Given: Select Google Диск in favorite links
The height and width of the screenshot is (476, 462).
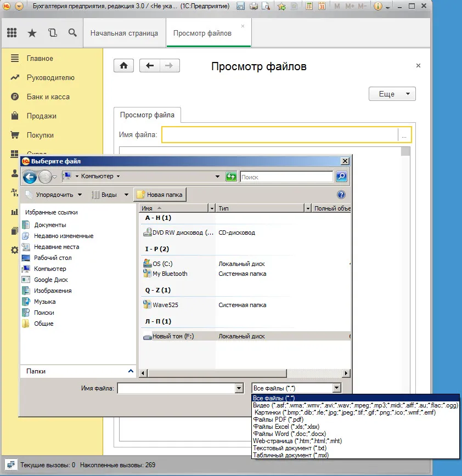Looking at the screenshot, I should 50,280.
